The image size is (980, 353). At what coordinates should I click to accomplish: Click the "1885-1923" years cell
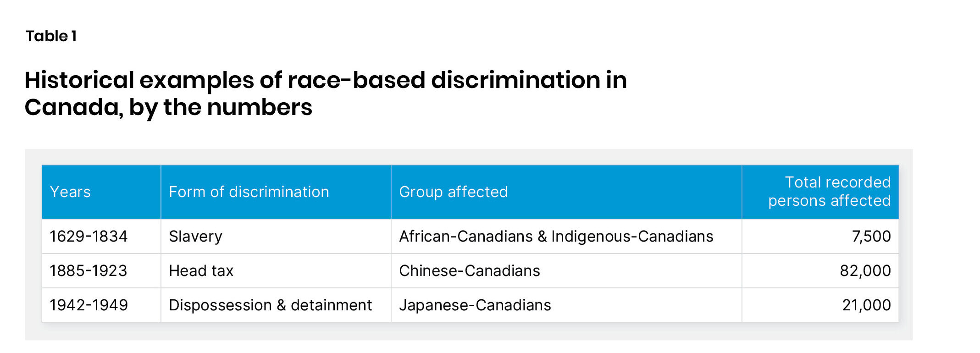(x=89, y=271)
